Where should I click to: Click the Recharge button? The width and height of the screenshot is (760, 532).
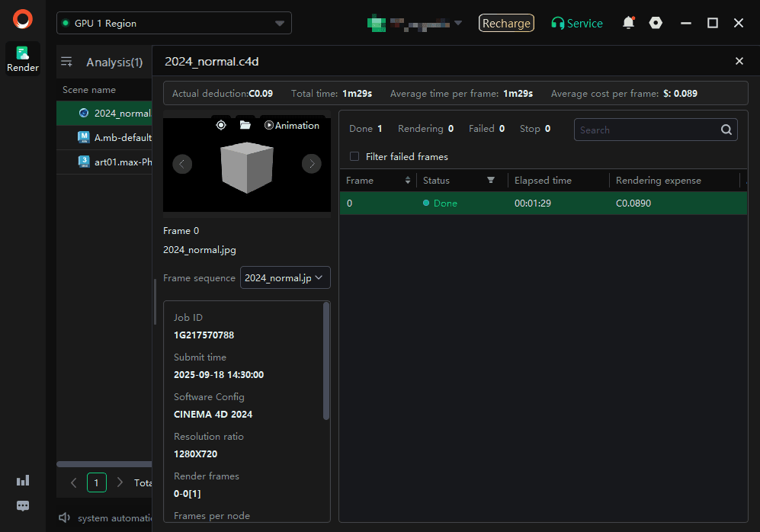[x=506, y=23]
